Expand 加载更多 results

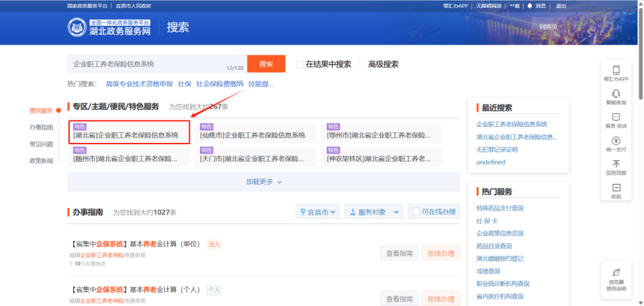264,182
